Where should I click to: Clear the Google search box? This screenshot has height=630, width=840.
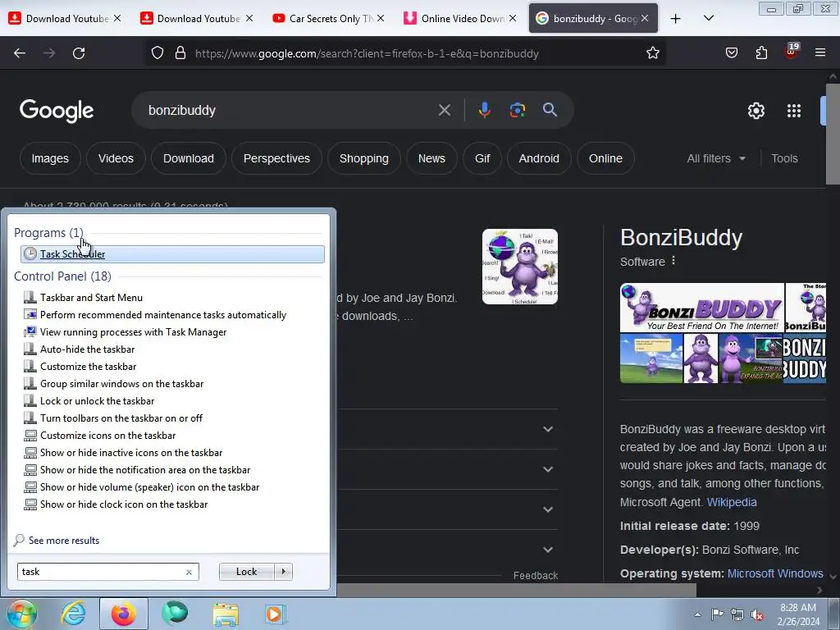(x=444, y=111)
